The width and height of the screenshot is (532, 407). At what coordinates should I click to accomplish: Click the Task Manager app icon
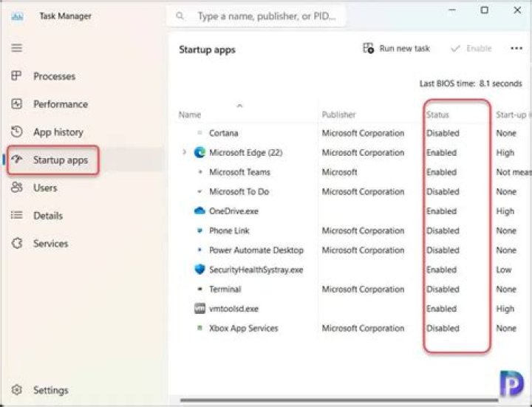17,16
